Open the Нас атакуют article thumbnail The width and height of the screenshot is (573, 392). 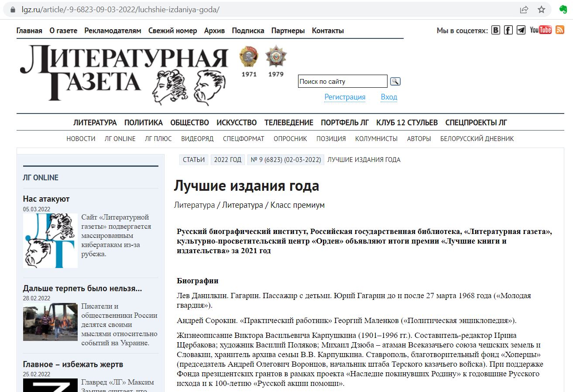(50, 241)
